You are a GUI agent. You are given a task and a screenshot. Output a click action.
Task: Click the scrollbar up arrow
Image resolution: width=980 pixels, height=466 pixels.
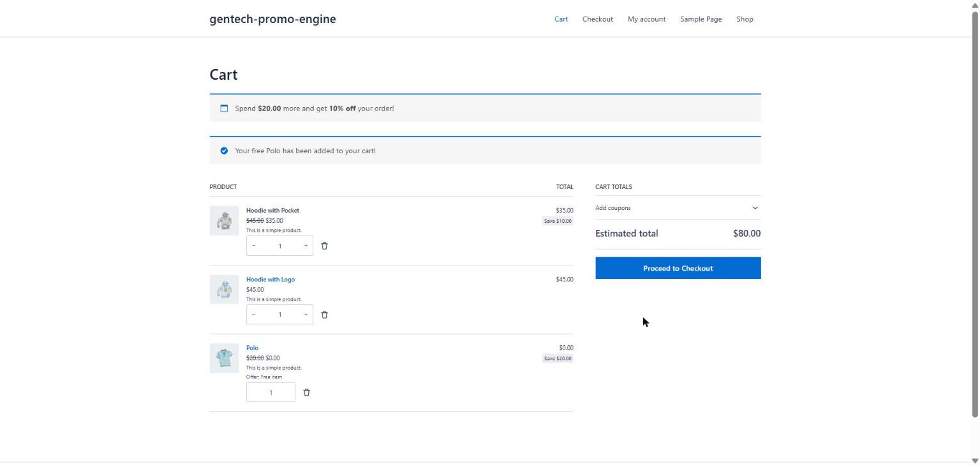975,5
